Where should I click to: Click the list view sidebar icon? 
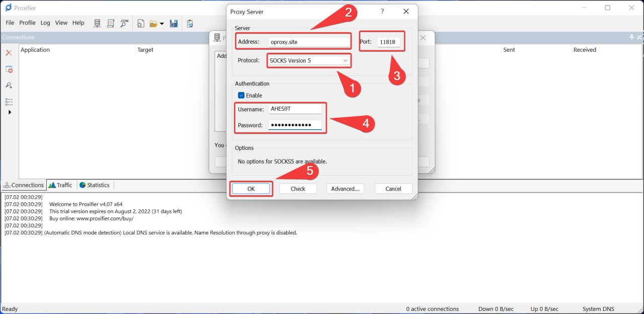click(9, 102)
